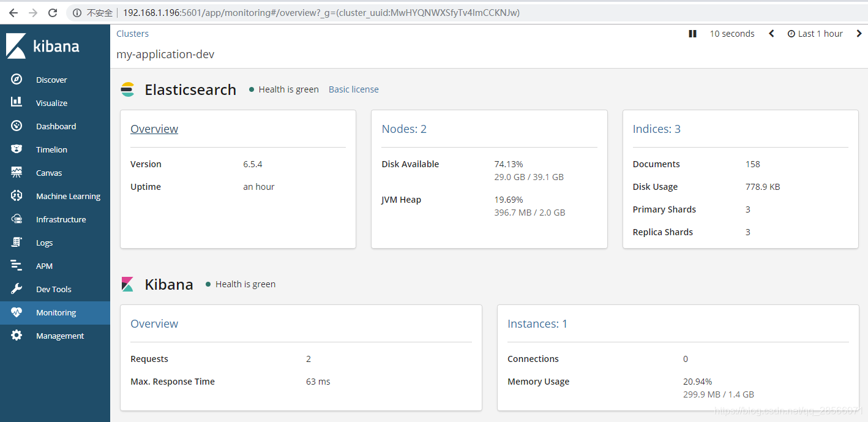Open Timelion icon in sidebar
Screen dimensions: 868x422
pyautogui.click(x=17, y=149)
